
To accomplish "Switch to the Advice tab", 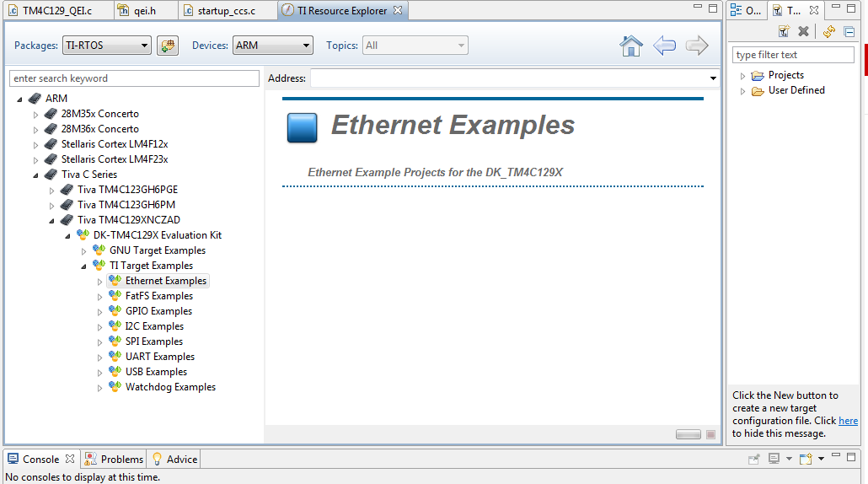I will (x=174, y=459).
